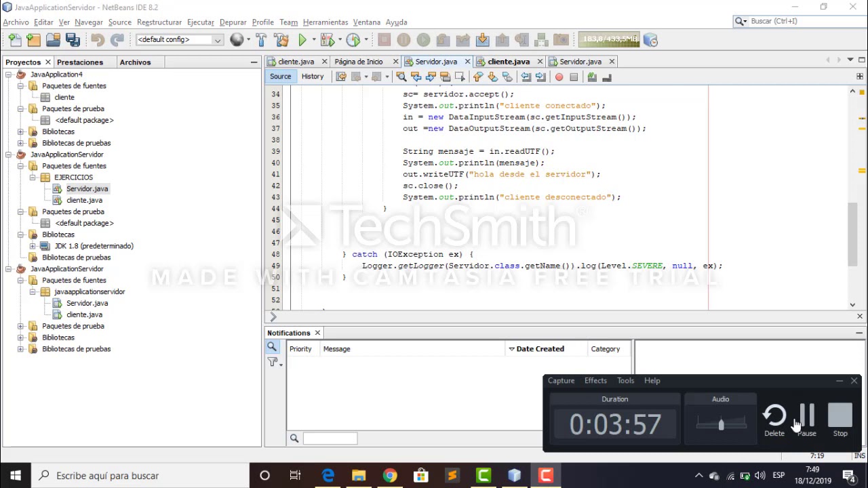Click the Last Edit icon in editor toolbar
The image size is (868, 488).
click(x=340, y=77)
